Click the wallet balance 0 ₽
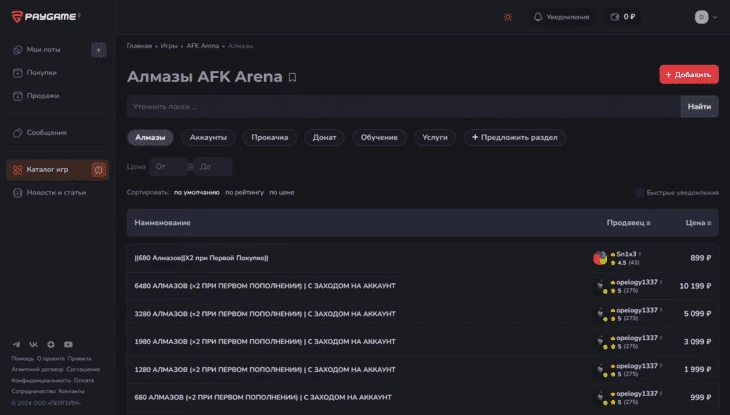730x415 pixels. coord(622,17)
